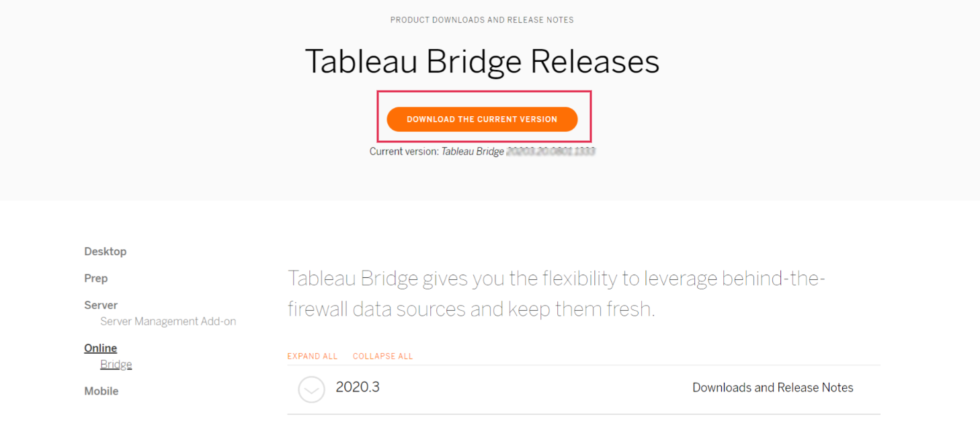Select Online in the sidebar navigation
This screenshot has width=980, height=423.
pyautogui.click(x=100, y=348)
